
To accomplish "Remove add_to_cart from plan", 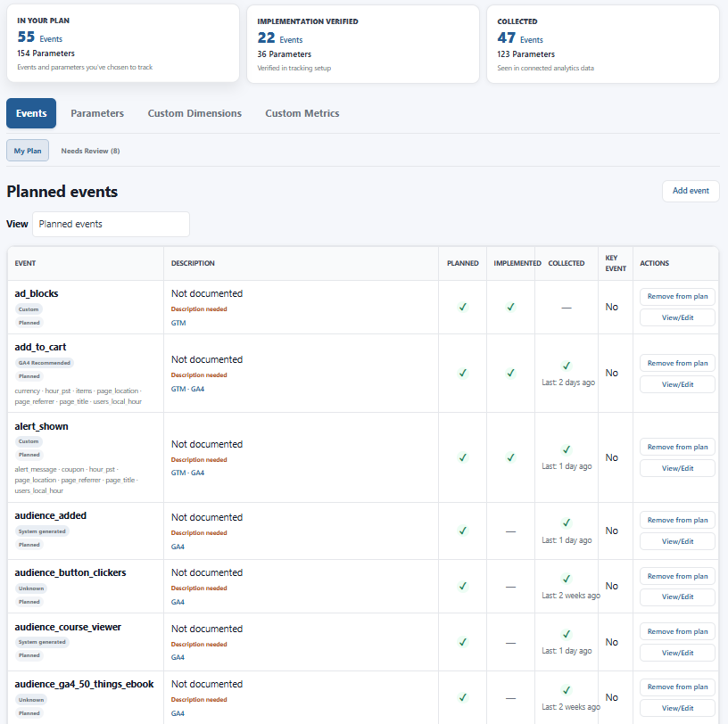I will [x=677, y=363].
